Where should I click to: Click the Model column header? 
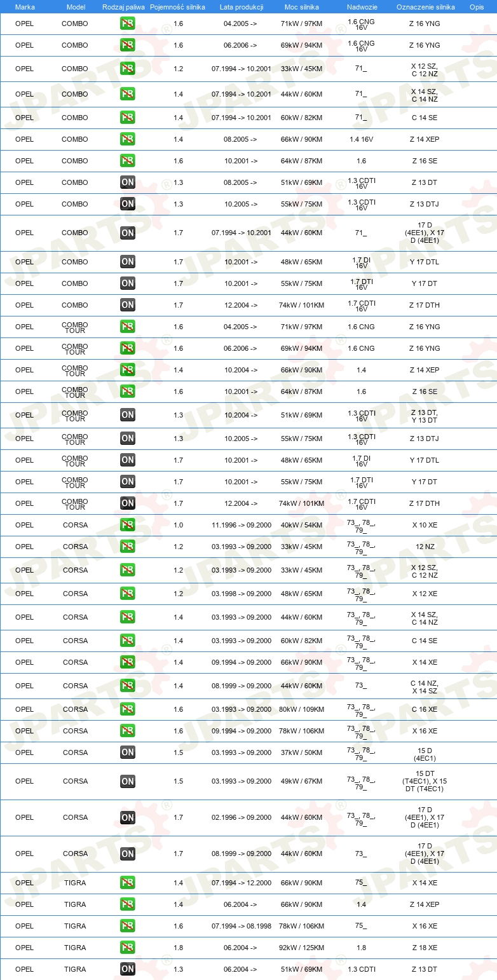(76, 6)
